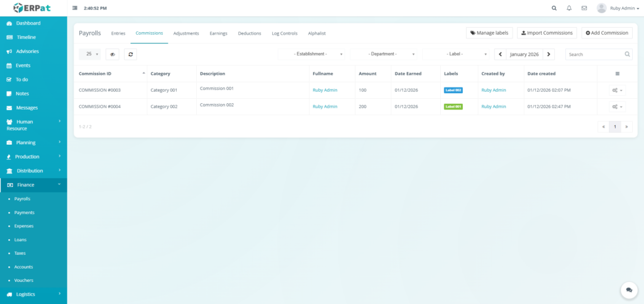Open the Department filter dropdown
This screenshot has width=644, height=304.
[383, 54]
